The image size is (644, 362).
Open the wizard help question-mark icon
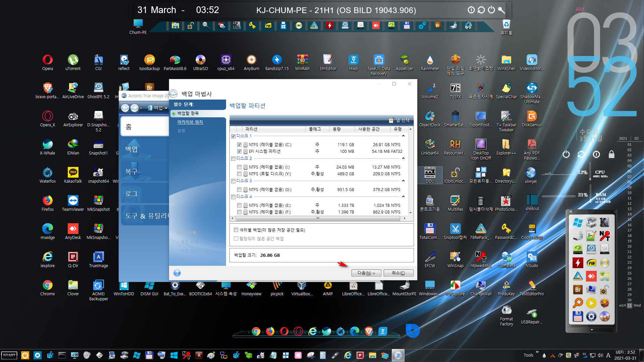[x=177, y=273]
